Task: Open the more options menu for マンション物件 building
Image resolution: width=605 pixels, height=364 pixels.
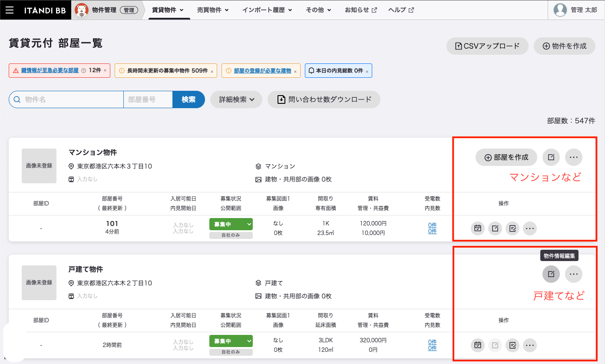Action: point(574,157)
